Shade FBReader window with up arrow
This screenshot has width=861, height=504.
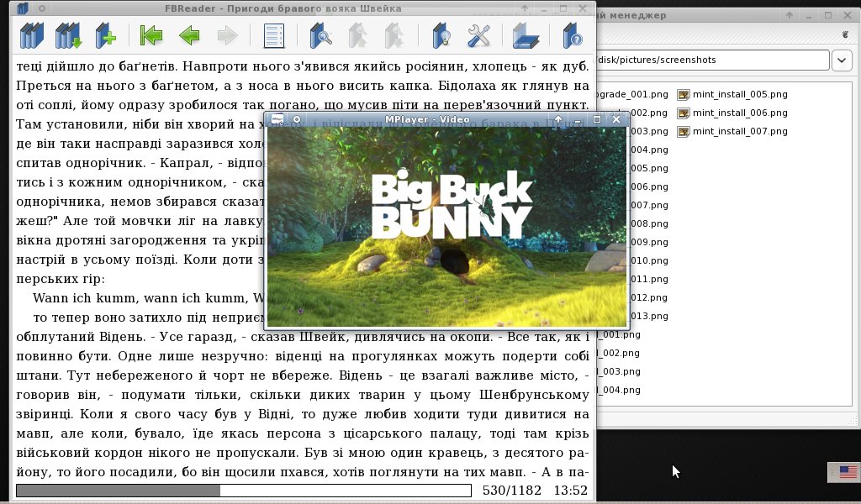click(525, 8)
